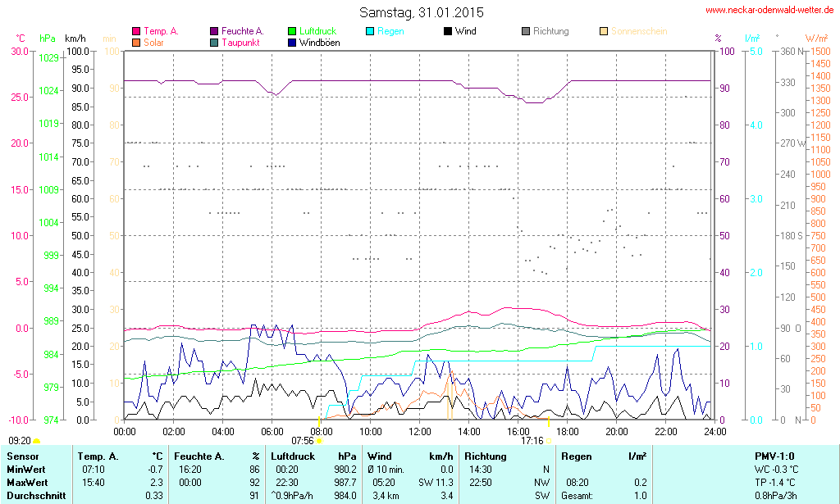Click the chart title Samstag, 31.01.2015
Viewport: 840px width, 504px height.
pos(422,12)
